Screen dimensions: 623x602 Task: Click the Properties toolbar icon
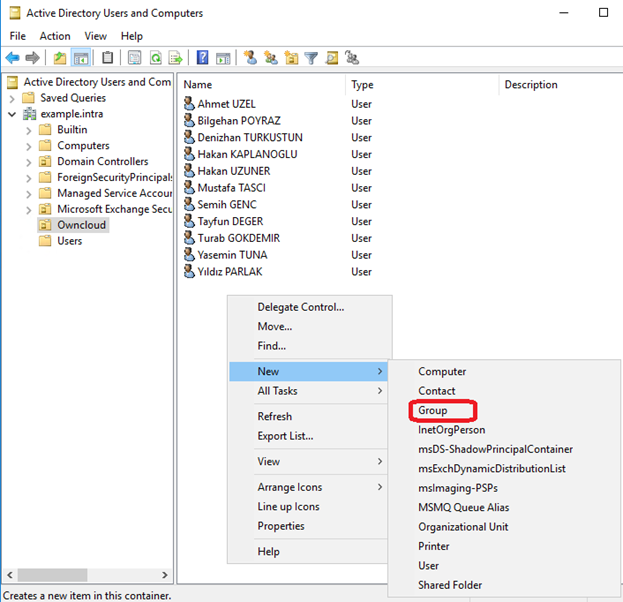(x=134, y=58)
